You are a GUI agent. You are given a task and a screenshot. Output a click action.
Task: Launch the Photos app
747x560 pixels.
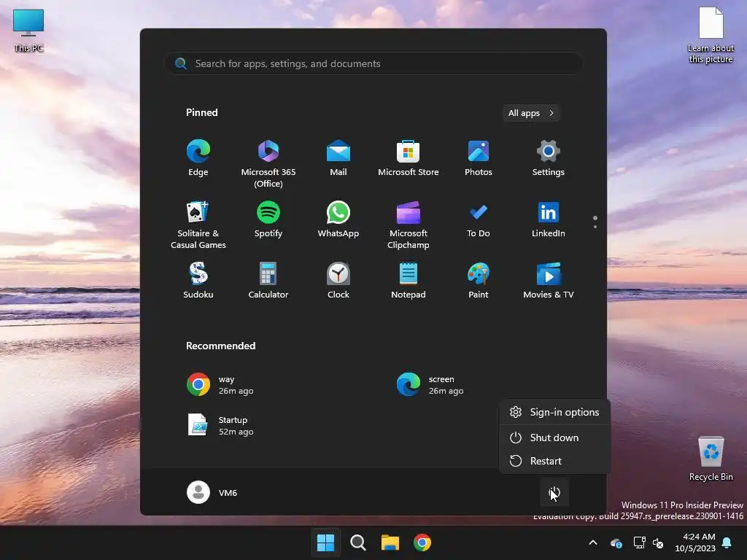(479, 158)
